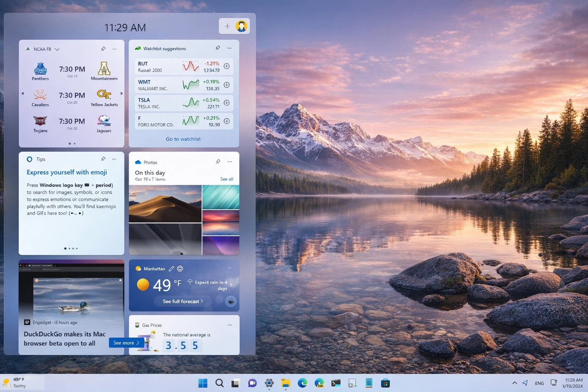Viewport: 588px width, 392px height.
Task: Edit weather location with the pencil icon
Action: pos(171,268)
